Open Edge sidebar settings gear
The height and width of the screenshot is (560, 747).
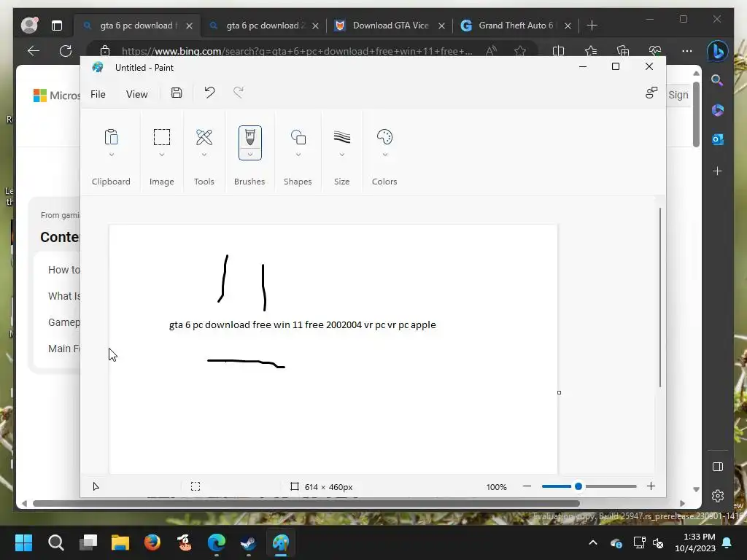pyautogui.click(x=718, y=496)
